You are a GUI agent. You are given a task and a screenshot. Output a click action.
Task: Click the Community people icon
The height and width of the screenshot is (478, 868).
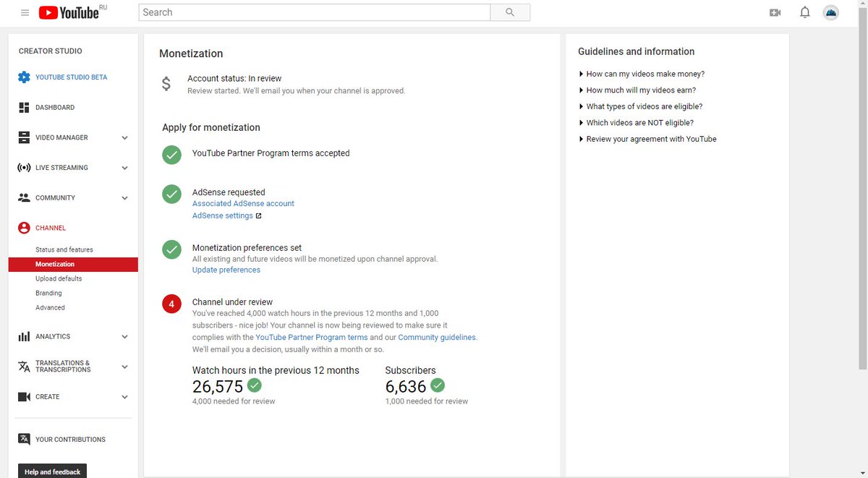point(24,197)
